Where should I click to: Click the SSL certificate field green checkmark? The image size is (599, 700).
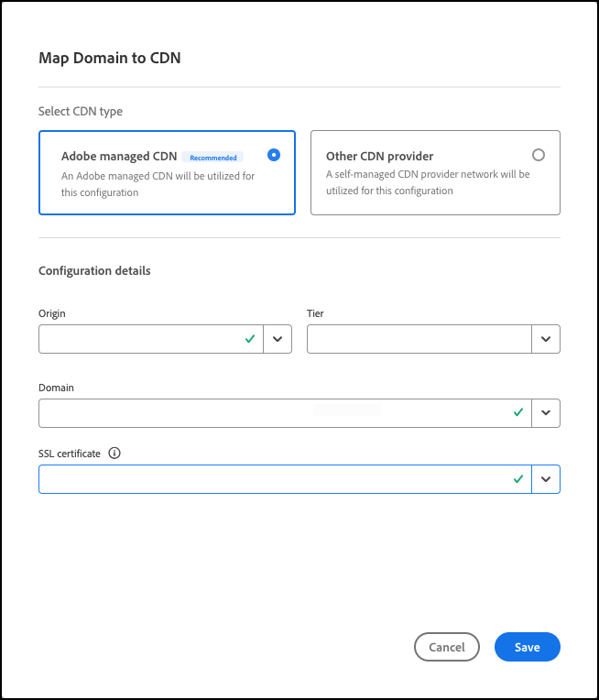(518, 479)
